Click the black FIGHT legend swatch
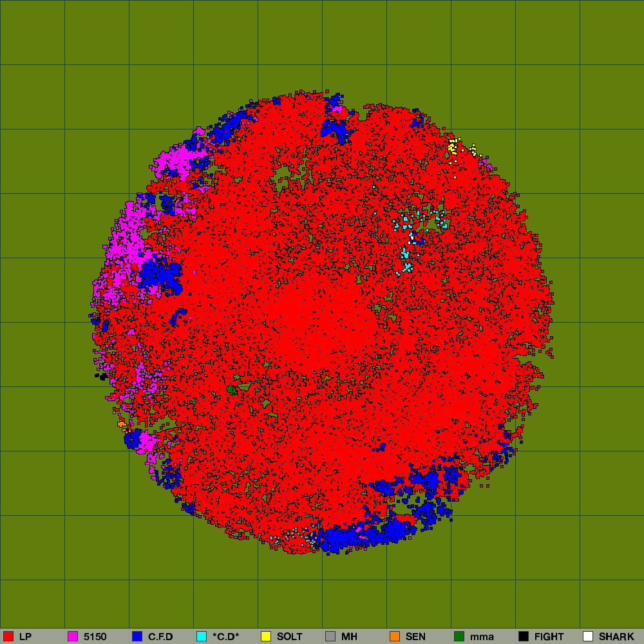 point(524,636)
